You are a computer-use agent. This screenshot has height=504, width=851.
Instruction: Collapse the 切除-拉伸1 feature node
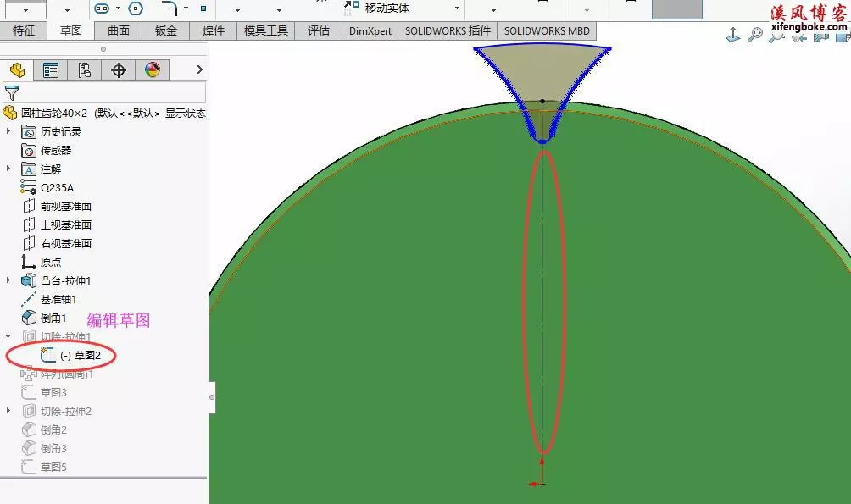8,336
